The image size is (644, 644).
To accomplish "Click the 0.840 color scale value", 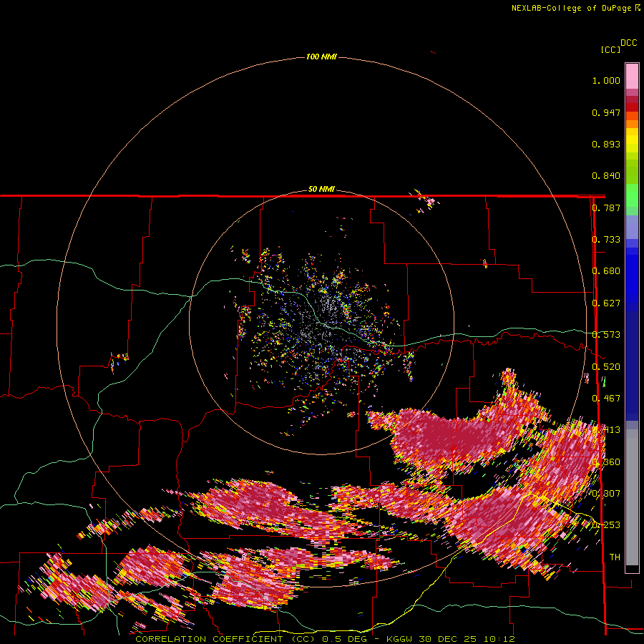I will click(606, 176).
